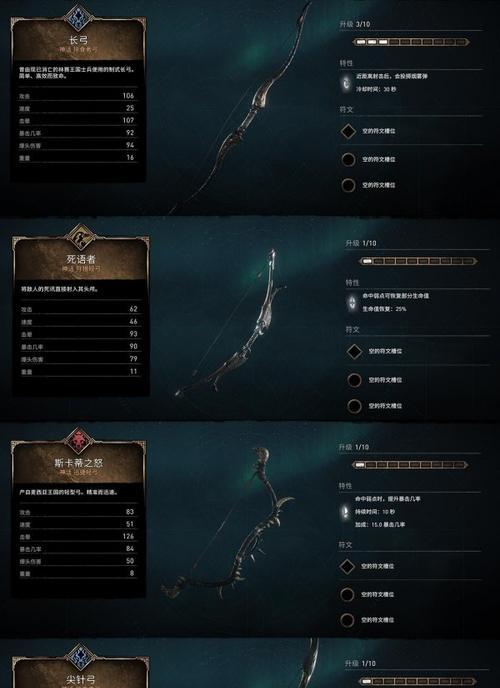Open the 斯卡蒂之怒 weapon title header
This screenshot has height=688, width=500.
pos(78,466)
